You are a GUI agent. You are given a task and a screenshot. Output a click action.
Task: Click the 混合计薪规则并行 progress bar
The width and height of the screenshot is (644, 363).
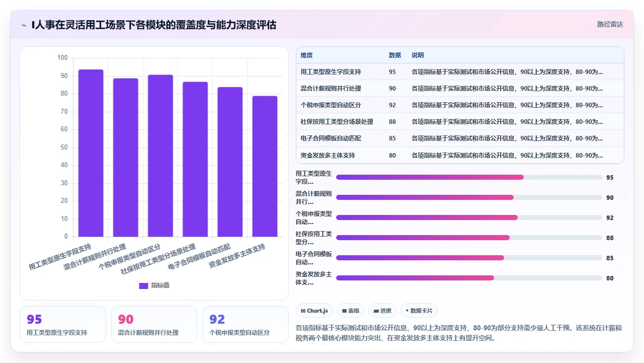click(469, 197)
